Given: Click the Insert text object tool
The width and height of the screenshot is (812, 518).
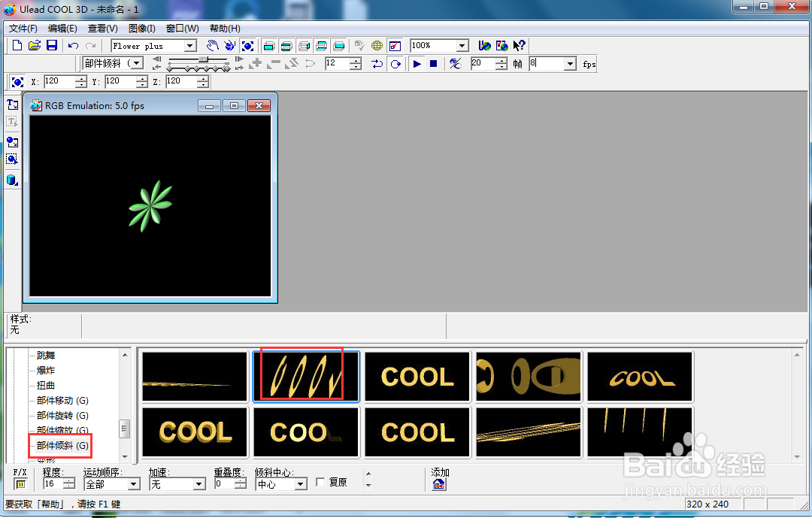Looking at the screenshot, I should point(12,105).
